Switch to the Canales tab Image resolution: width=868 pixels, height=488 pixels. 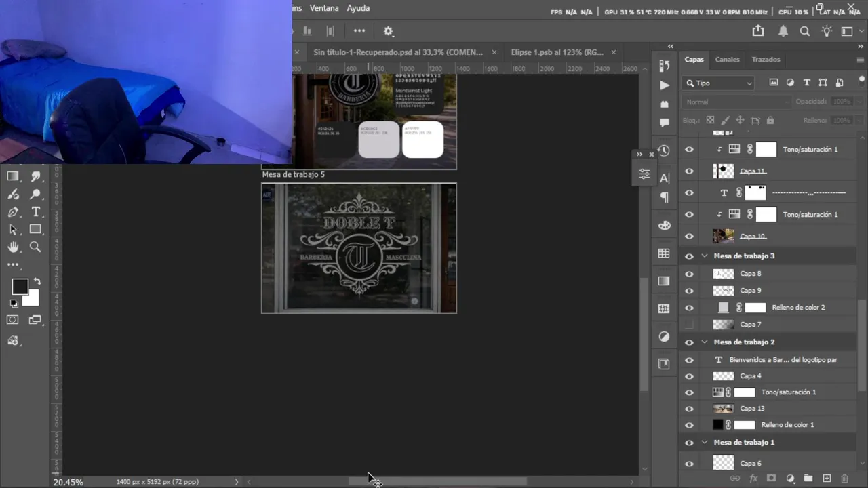[727, 60]
